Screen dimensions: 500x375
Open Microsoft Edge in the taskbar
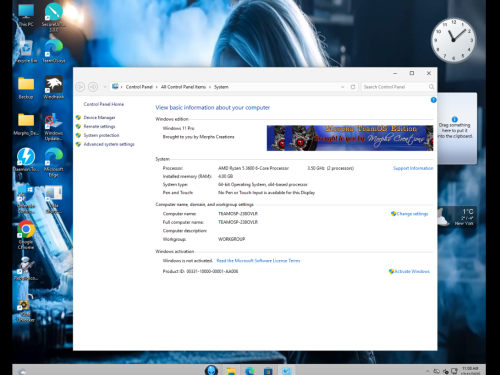pos(250,371)
